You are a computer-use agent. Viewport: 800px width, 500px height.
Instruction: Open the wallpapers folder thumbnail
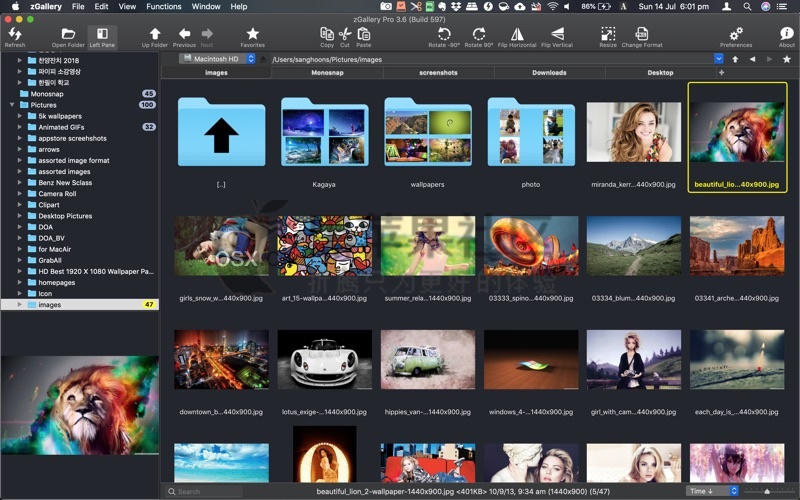coord(428,132)
